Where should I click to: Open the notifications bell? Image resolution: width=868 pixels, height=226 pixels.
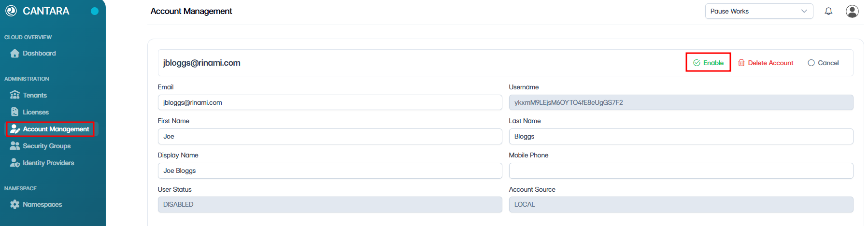828,11
